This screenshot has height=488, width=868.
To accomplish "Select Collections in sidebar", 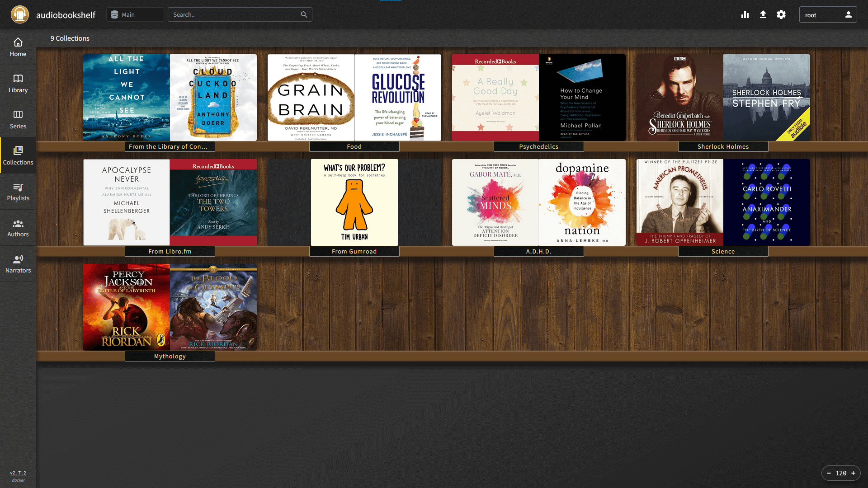I will click(x=18, y=155).
